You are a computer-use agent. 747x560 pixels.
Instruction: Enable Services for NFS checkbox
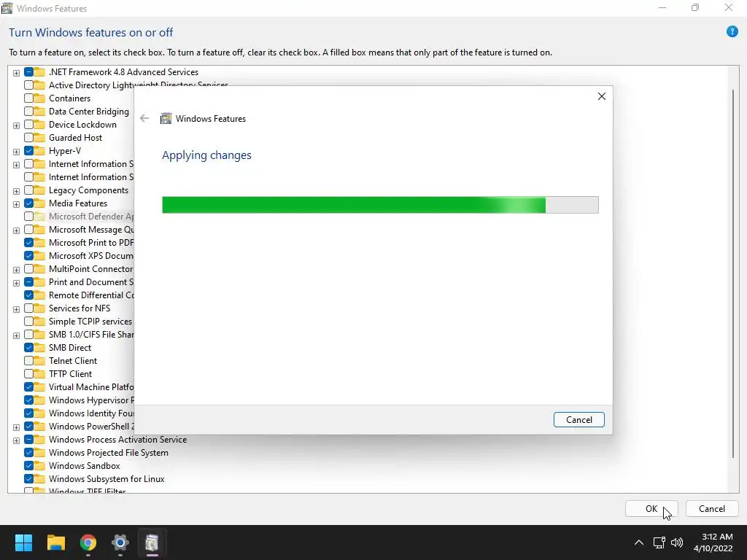click(x=28, y=308)
